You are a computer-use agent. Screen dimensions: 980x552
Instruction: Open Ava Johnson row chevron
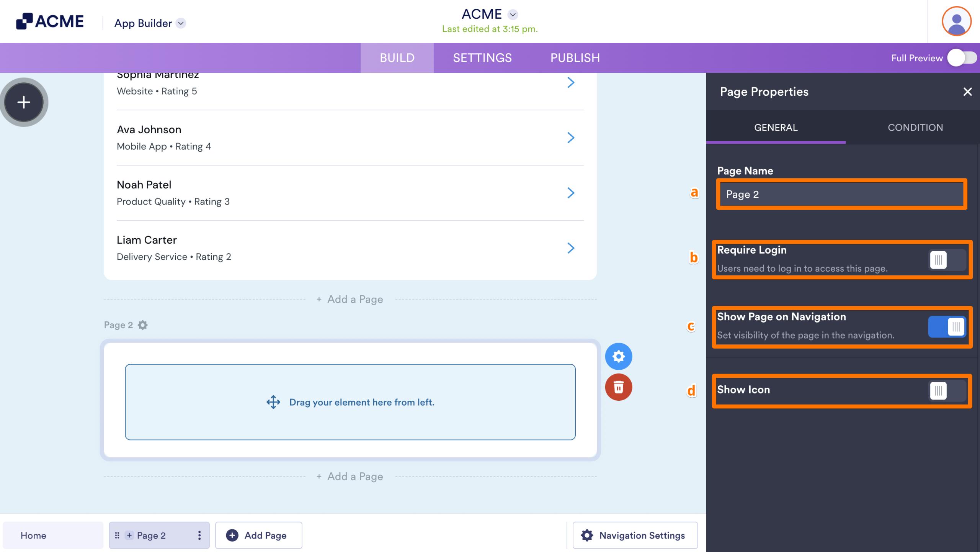pos(571,138)
